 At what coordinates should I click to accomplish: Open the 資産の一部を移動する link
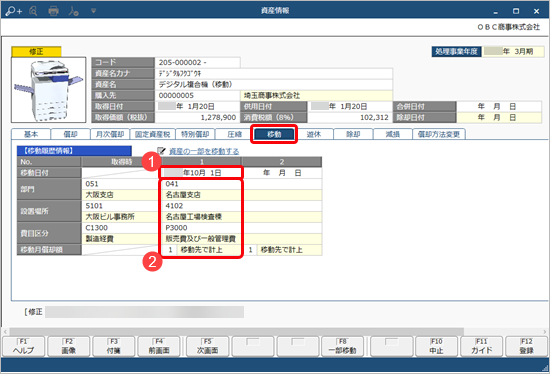point(204,151)
